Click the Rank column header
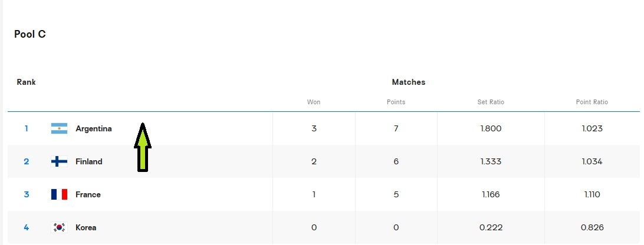The height and width of the screenshot is (245, 644). [26, 82]
